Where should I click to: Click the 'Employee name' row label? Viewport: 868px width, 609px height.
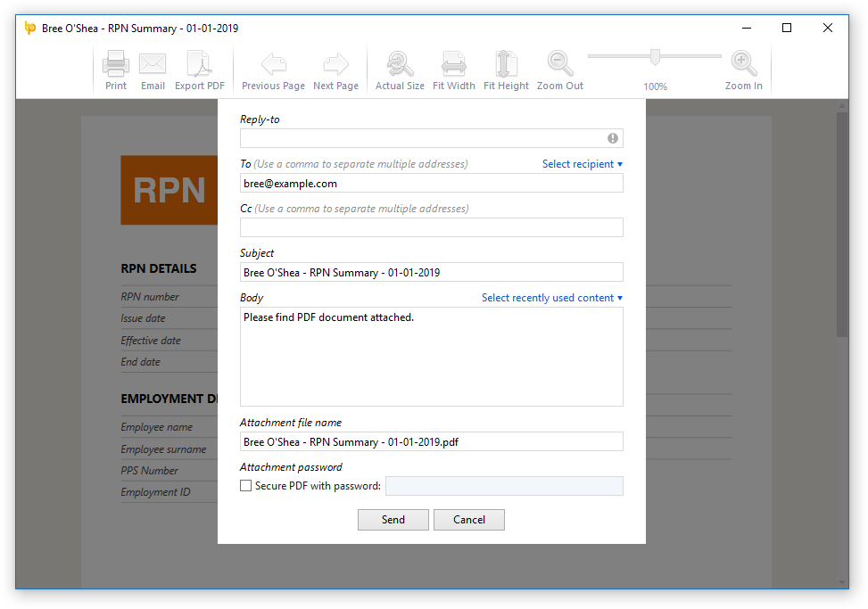[x=157, y=427]
